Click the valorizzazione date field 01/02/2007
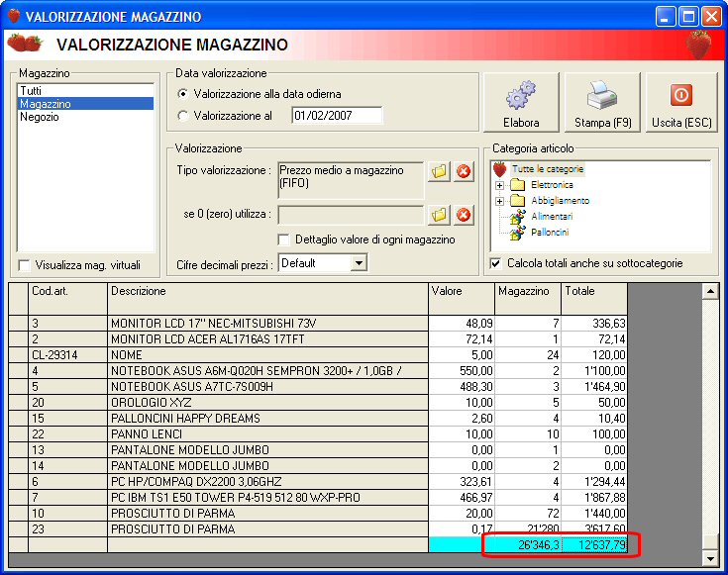Screen dimensions: 728x575 (337, 115)
